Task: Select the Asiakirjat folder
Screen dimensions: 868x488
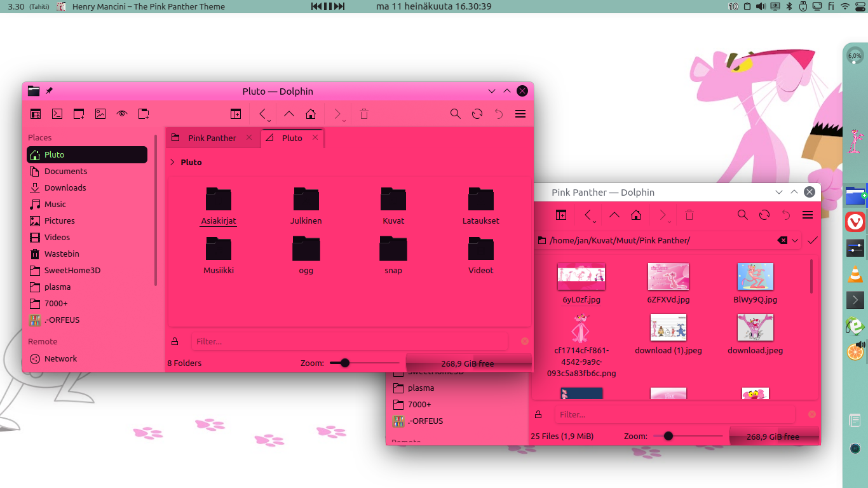Action: 219,206
